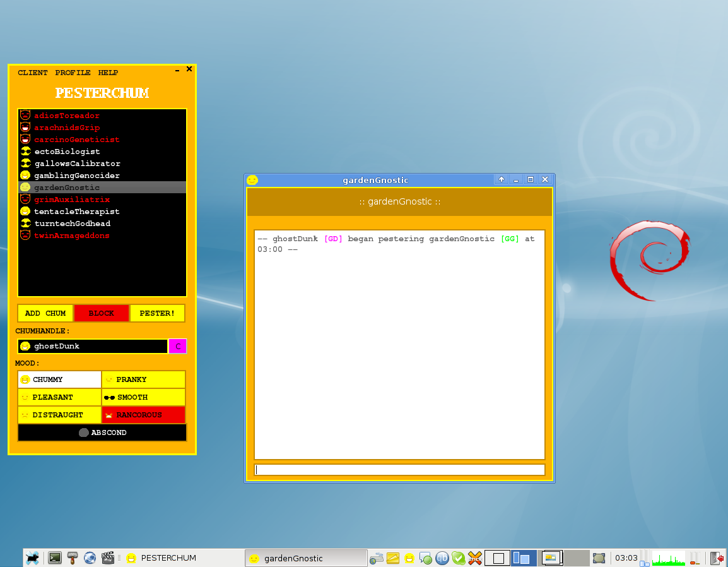Click the green checkmark tray icon
The height and width of the screenshot is (567, 728).
click(459, 558)
